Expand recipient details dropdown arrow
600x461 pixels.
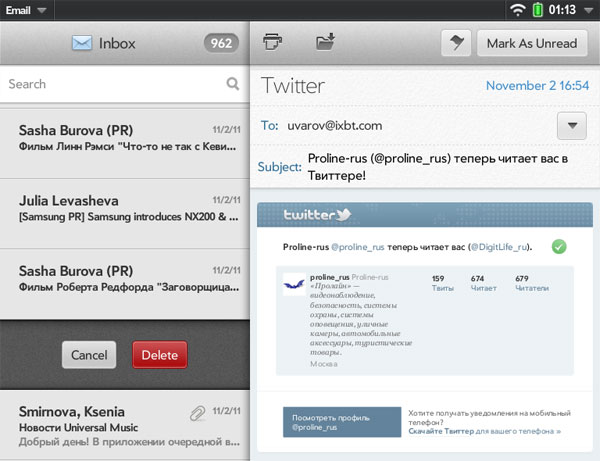pyautogui.click(x=572, y=125)
